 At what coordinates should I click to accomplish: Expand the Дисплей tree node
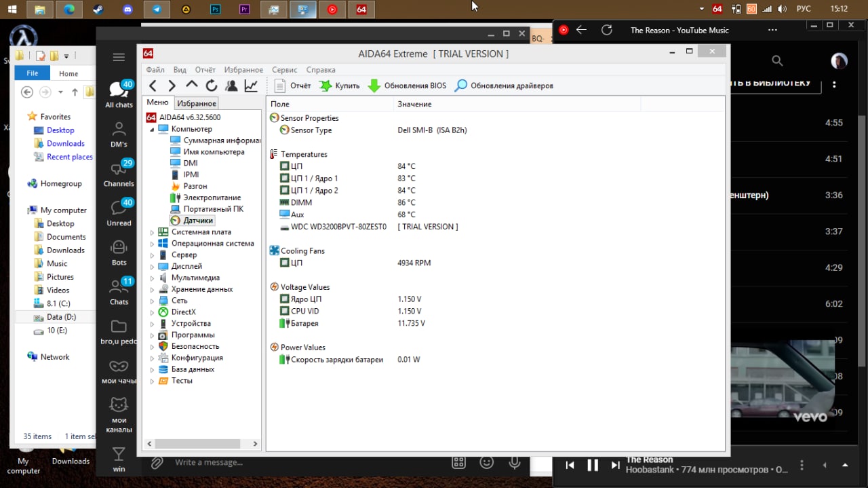click(152, 267)
